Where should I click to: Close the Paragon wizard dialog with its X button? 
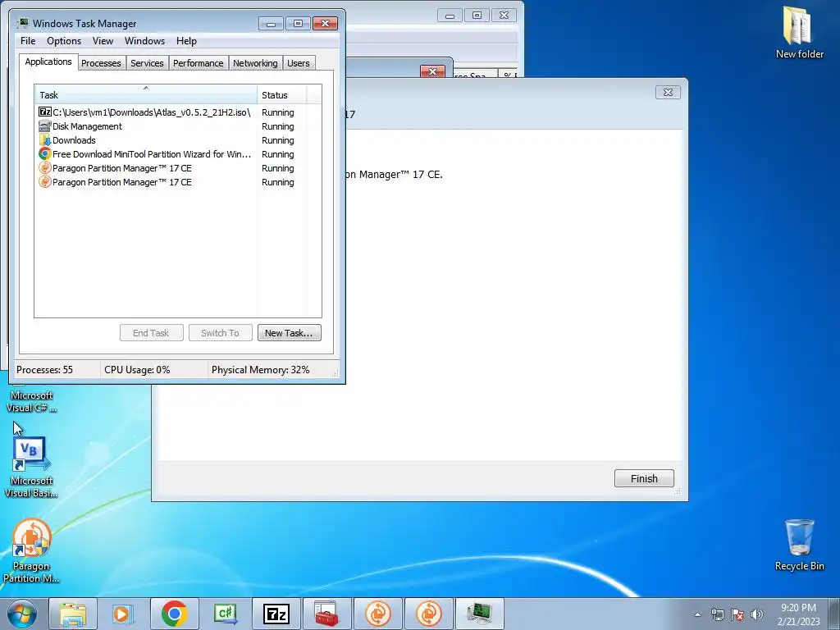pyautogui.click(x=668, y=92)
